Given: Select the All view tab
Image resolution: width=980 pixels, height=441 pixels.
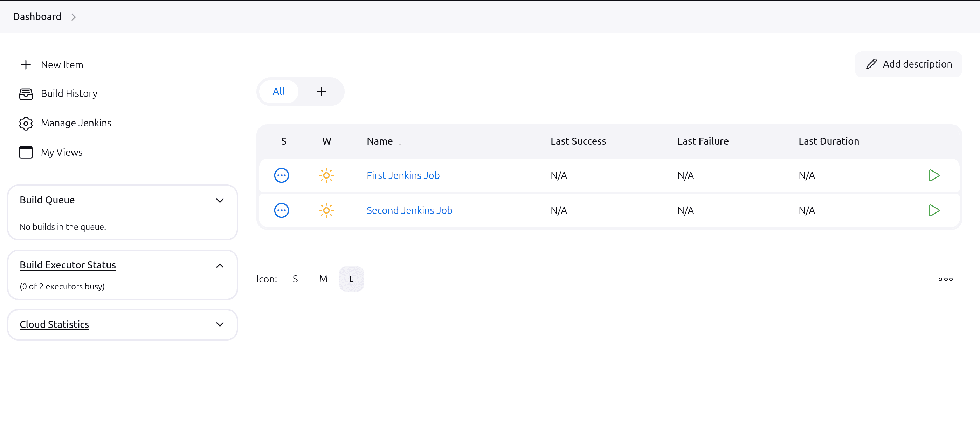Looking at the screenshot, I should 278,92.
